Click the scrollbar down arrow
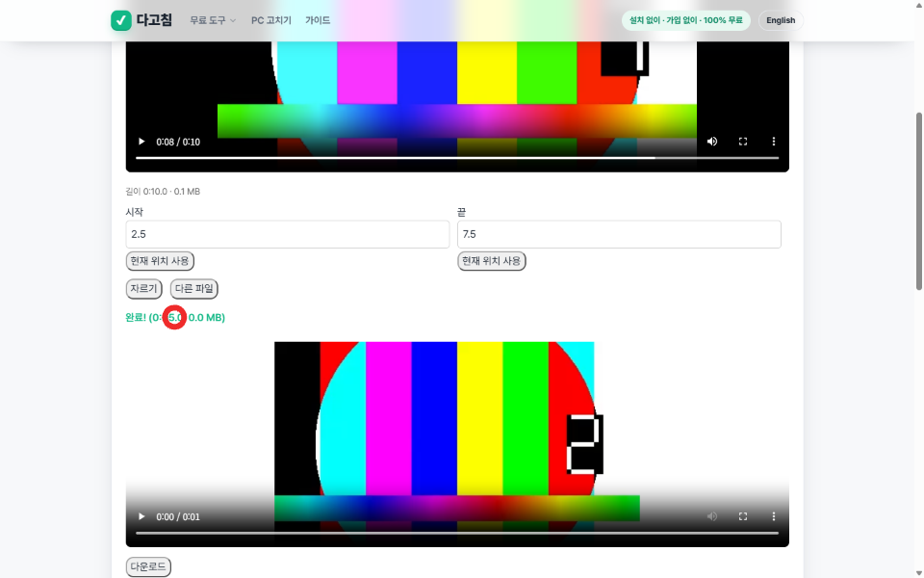Screen dimensions: 924x578 coord(918,573)
